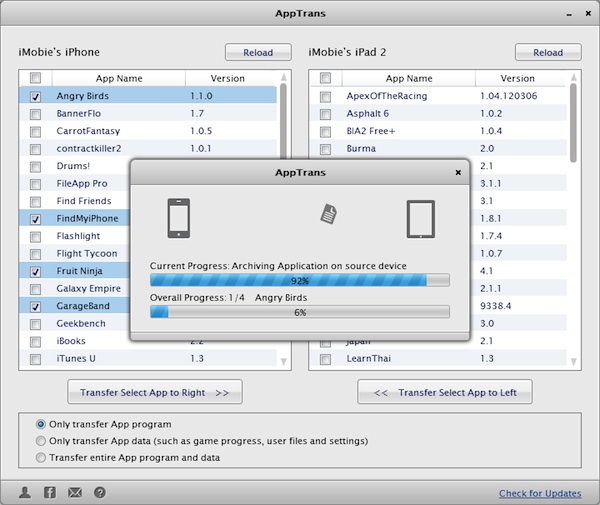Viewport: 600px width, 505px height.
Task: Open the Facebook icon in the footer
Action: click(x=50, y=492)
